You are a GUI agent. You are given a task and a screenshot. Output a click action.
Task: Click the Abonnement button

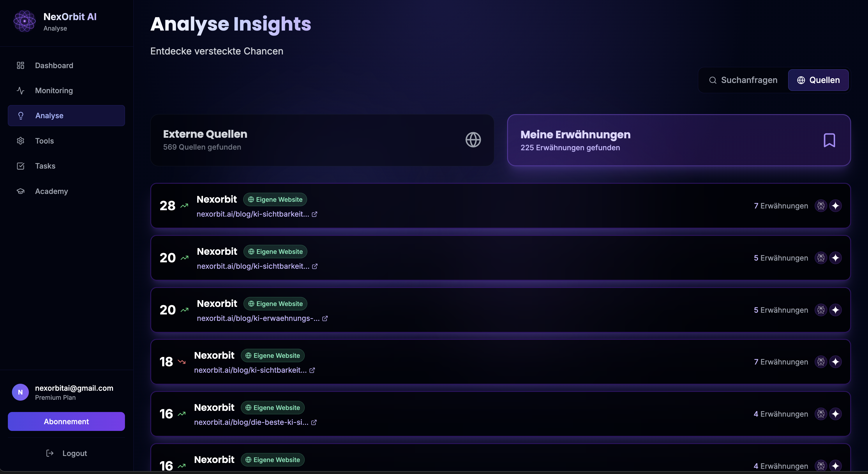(66, 421)
